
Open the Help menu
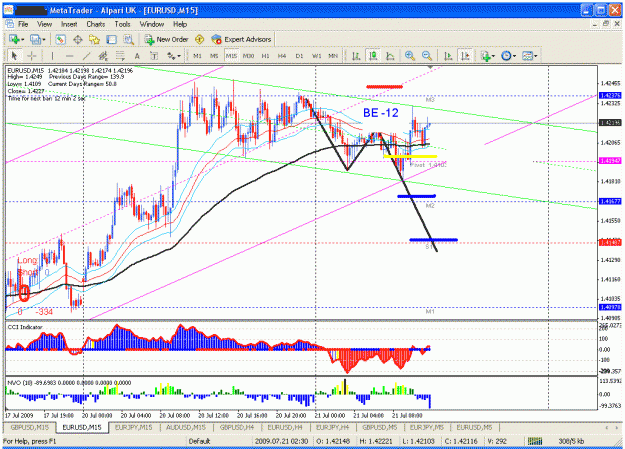click(x=180, y=24)
